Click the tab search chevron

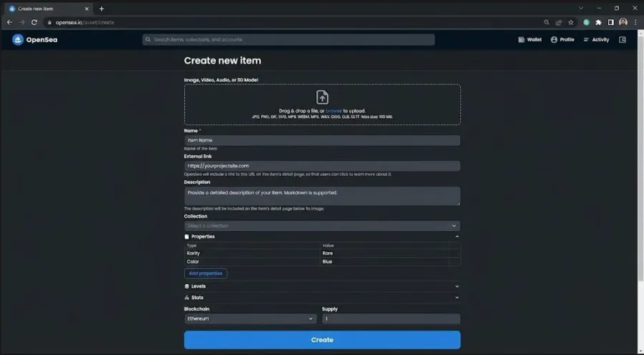(581, 8)
